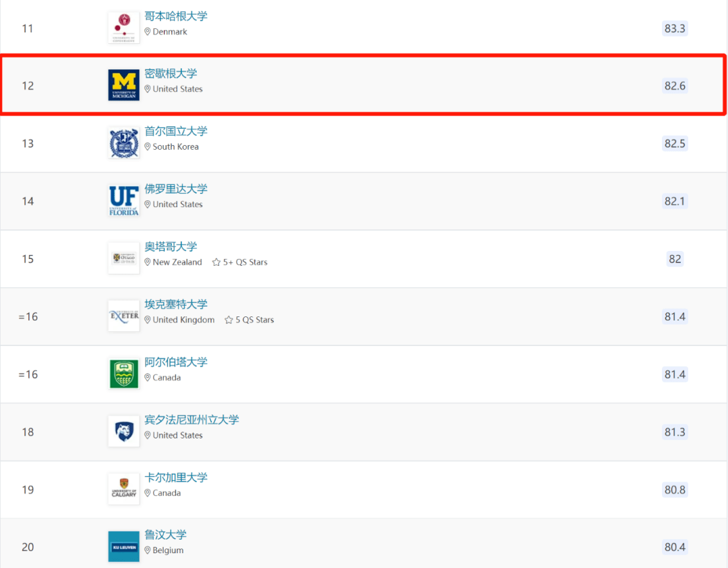This screenshot has width=728, height=568.
Task: Click Canada under 阿尔伯塔大学
Action: [166, 377]
